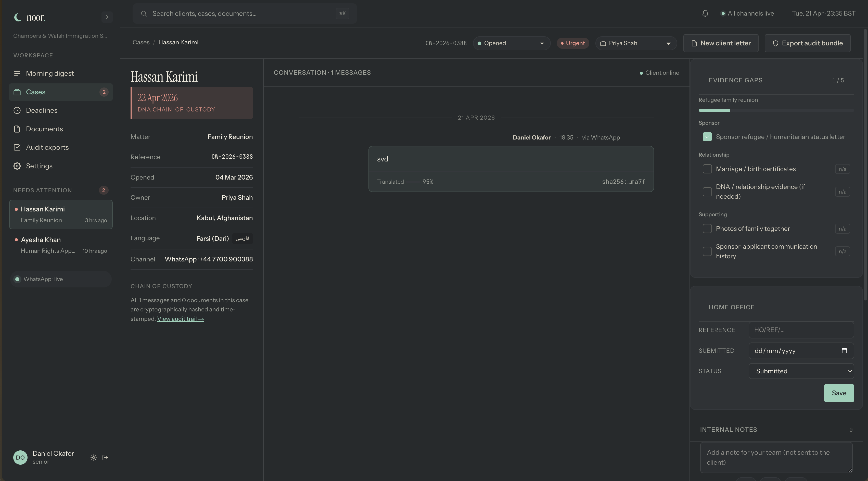Click the WhatsApp live status pill
This screenshot has height=481, width=868.
61,279
